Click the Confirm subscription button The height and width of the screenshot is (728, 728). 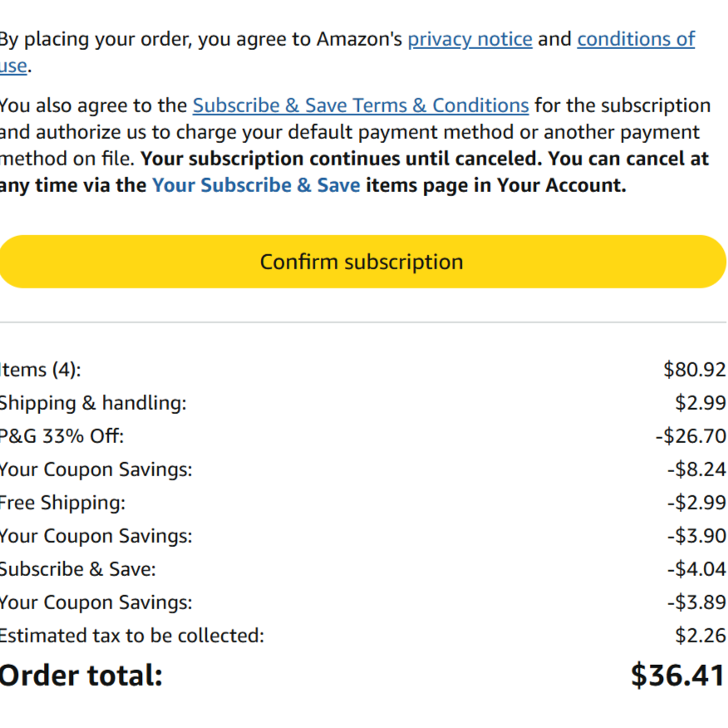click(362, 262)
